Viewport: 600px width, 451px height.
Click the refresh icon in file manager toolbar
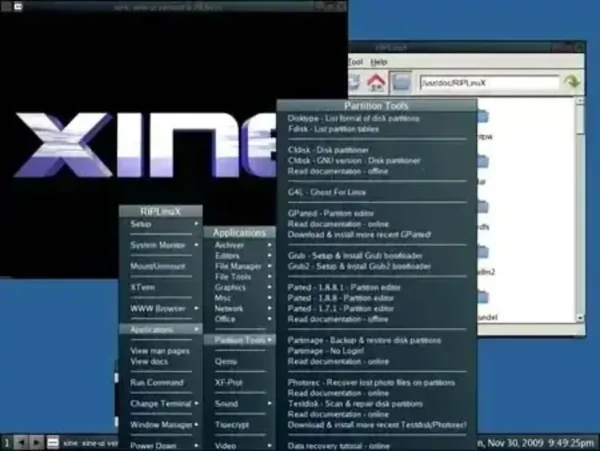pos(354,82)
